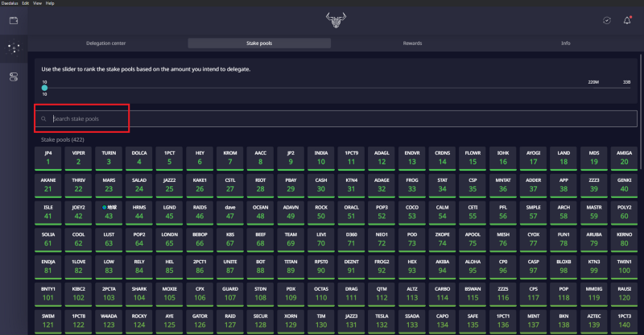
Task: Click the slider track near 220M
Action: [593, 88]
